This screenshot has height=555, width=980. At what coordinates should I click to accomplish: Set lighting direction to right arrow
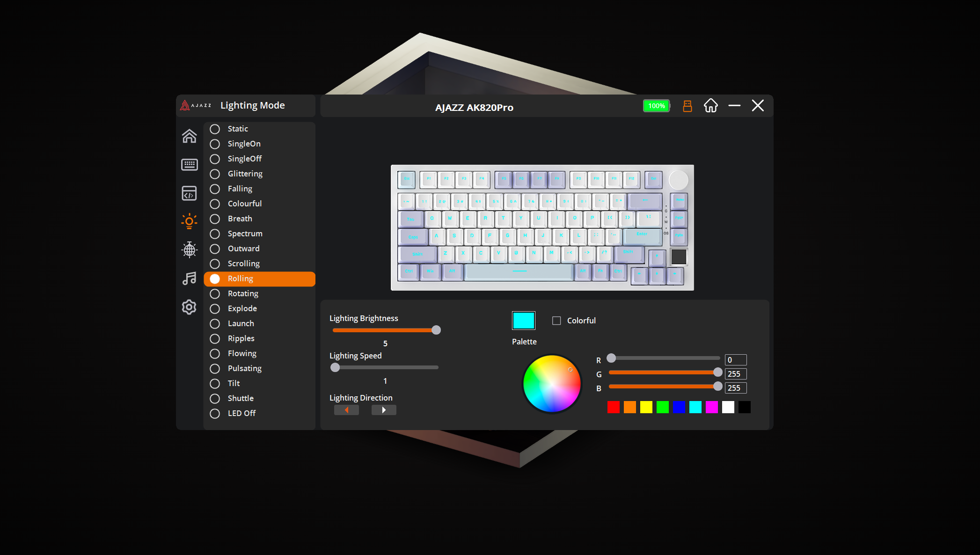[x=384, y=410]
